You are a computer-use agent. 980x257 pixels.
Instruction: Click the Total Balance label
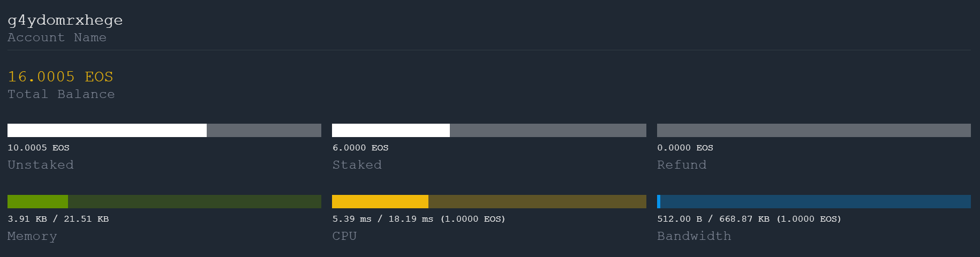coord(61,94)
